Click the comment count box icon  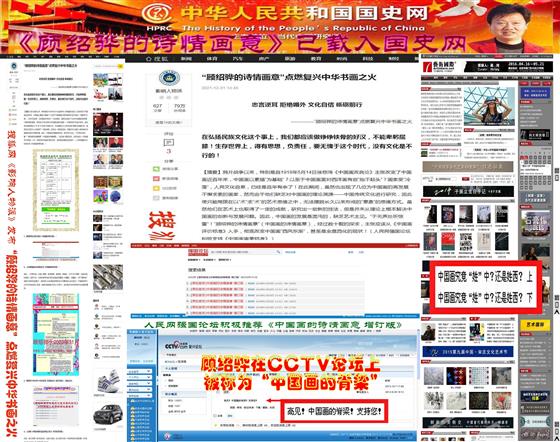[x=169, y=143]
